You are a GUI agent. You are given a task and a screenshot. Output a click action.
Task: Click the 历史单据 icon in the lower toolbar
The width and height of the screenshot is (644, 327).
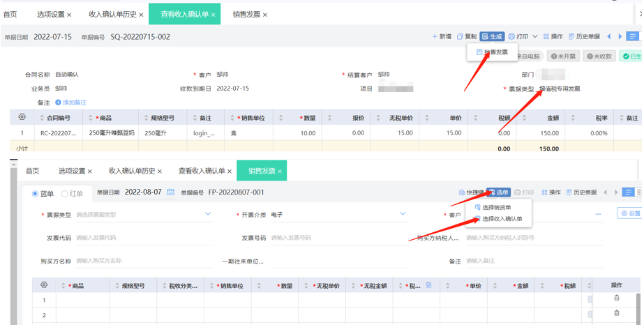click(569, 192)
